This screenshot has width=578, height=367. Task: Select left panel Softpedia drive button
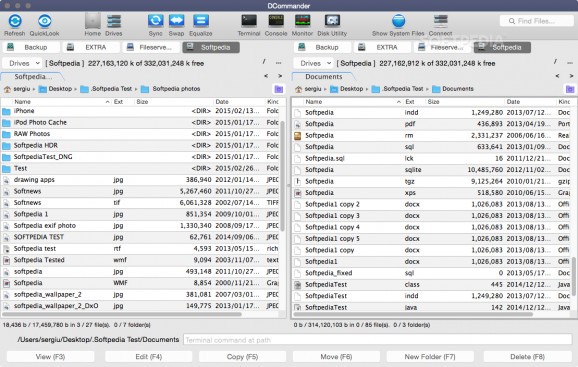(211, 47)
